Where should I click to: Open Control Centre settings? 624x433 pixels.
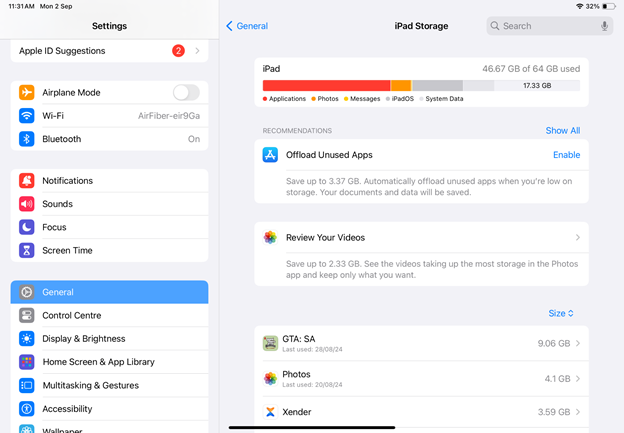[109, 315]
